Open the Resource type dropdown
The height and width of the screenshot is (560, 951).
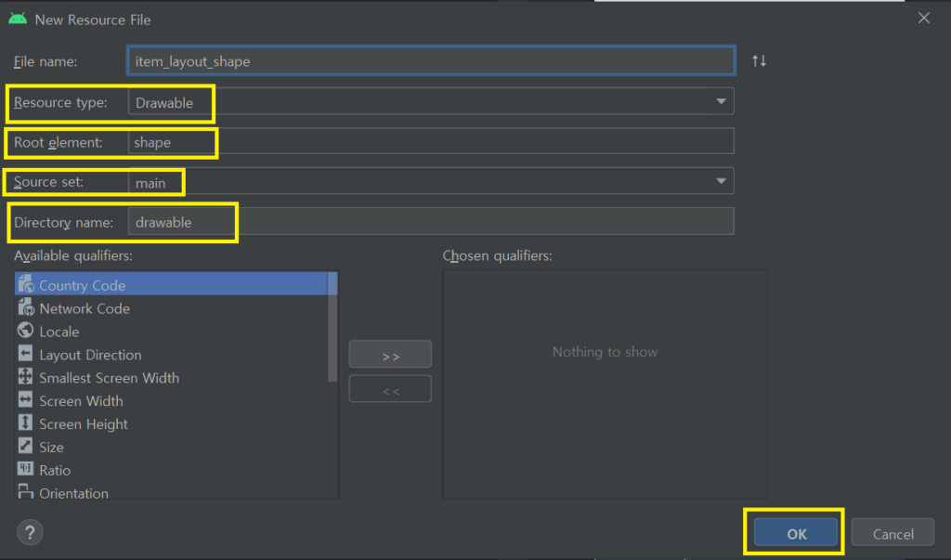point(721,101)
